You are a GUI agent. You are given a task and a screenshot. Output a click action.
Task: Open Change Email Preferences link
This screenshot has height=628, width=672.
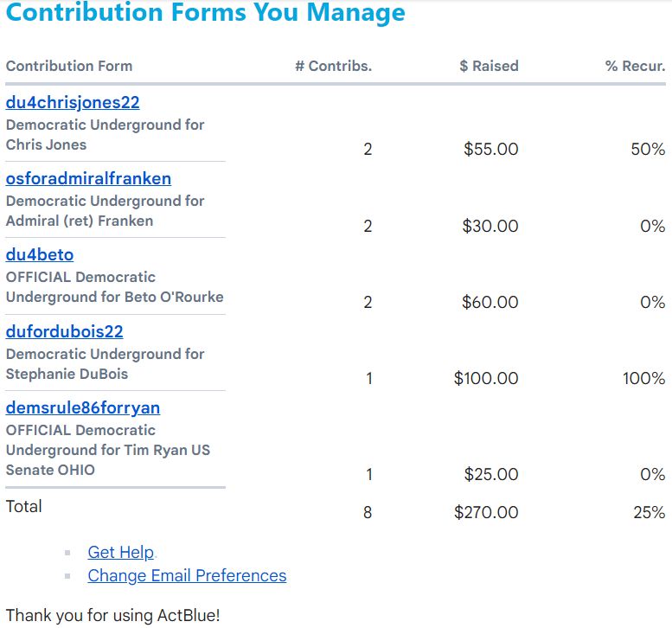[x=187, y=575]
